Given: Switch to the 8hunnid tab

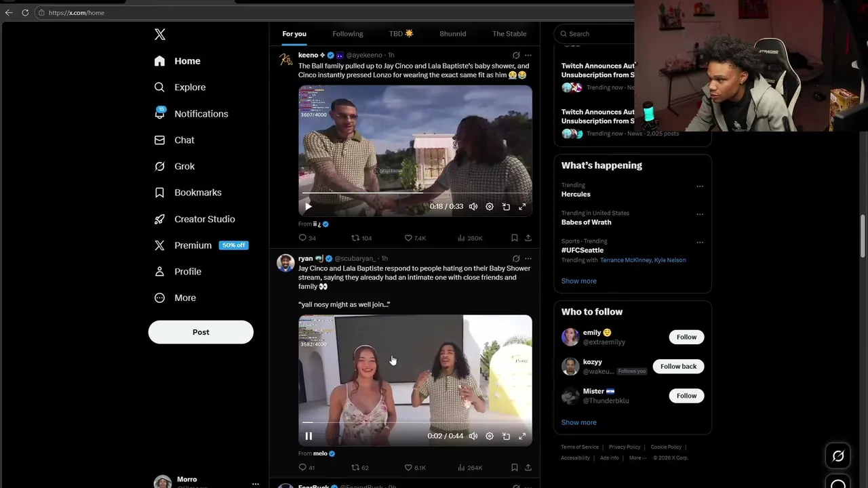Looking at the screenshot, I should pos(453,34).
